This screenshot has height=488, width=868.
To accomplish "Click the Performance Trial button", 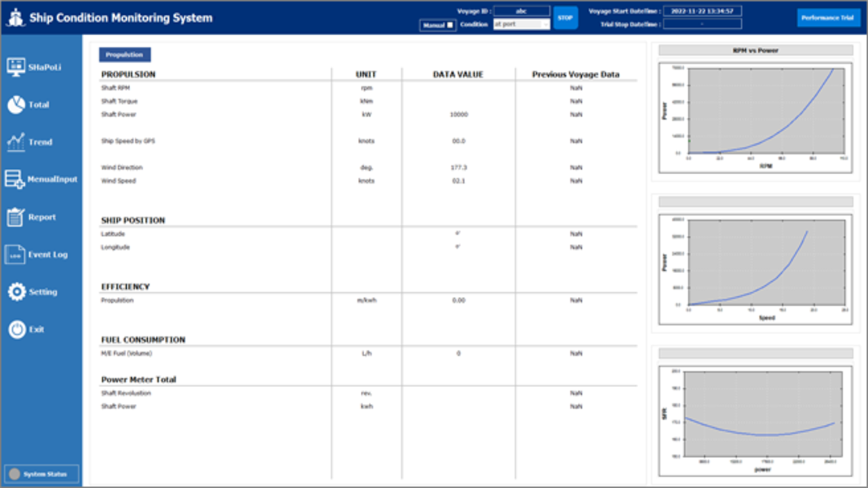I will (828, 18).
